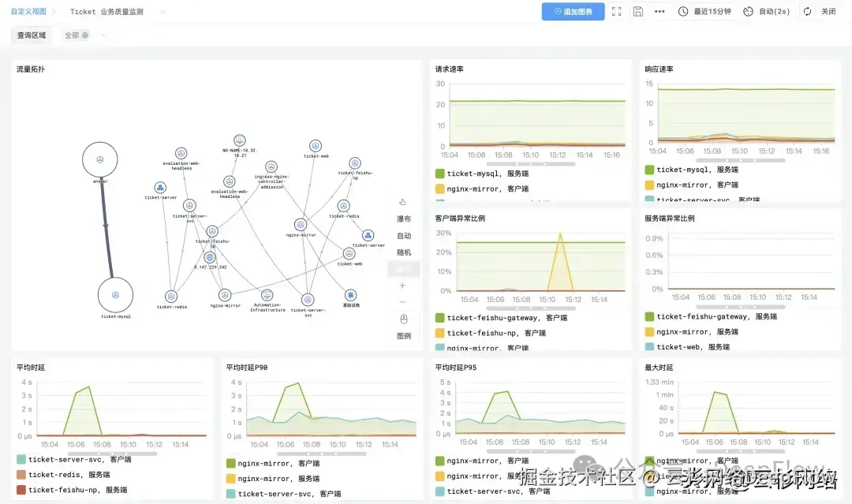
Task: Click the 基础设施 node in the topology
Action: (350, 295)
